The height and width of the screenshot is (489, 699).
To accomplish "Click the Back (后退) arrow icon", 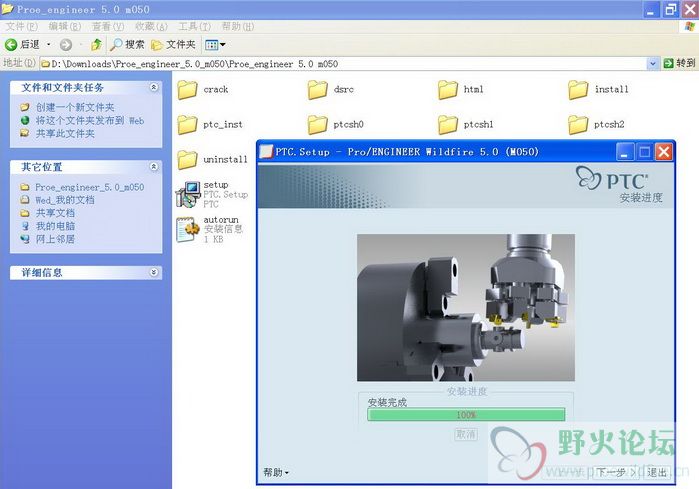I will tap(11, 45).
